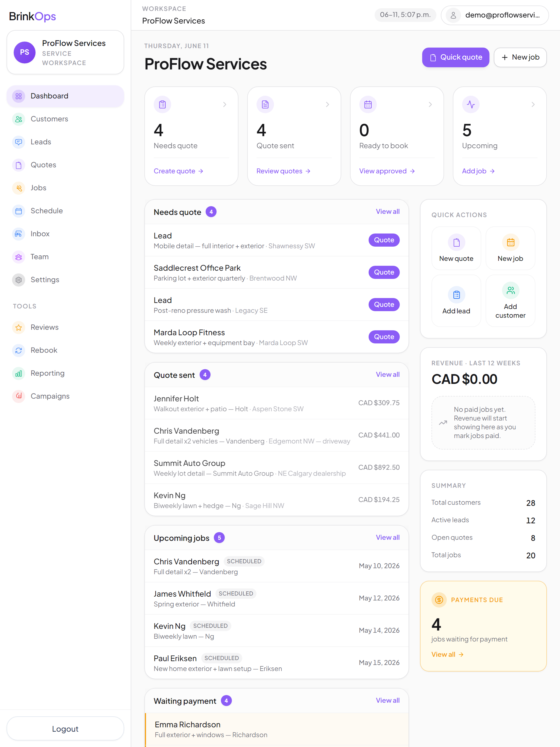Click the Kevin Ng CAD $194.25 quote
The image size is (560, 747).
click(x=277, y=500)
